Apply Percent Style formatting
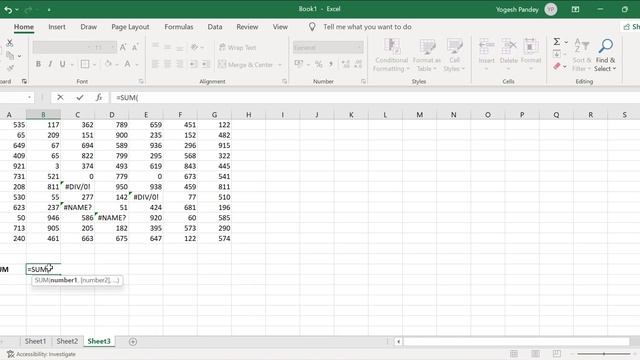 pos(318,64)
